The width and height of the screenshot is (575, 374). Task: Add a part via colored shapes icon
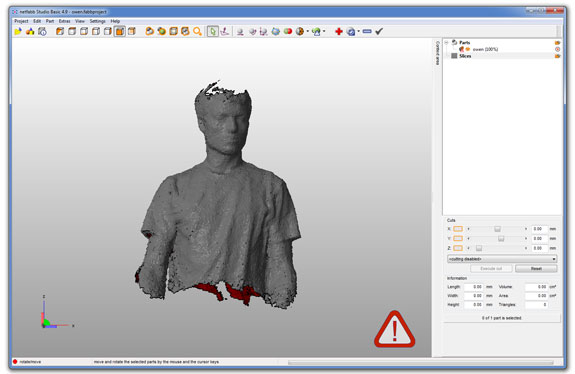click(30, 32)
